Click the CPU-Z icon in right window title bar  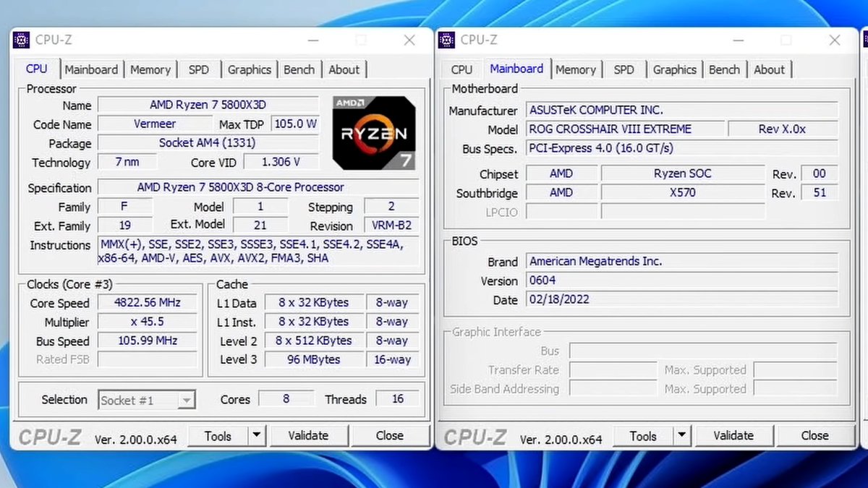click(x=447, y=40)
